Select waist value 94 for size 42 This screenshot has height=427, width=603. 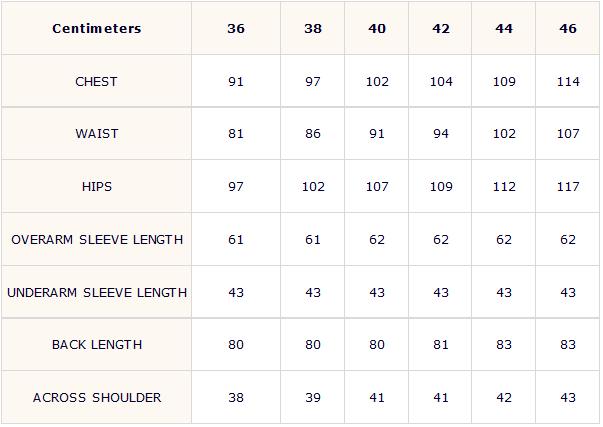441,133
